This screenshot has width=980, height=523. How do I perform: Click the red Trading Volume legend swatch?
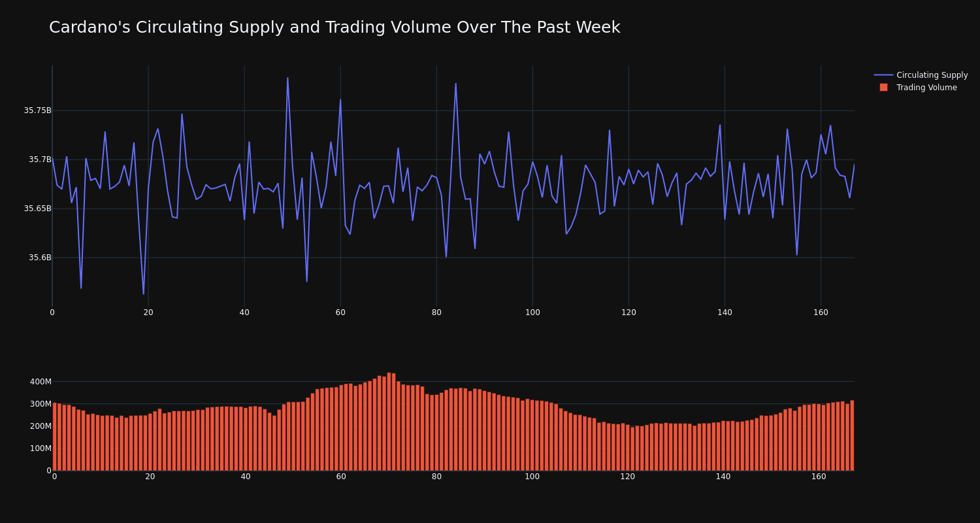(x=883, y=88)
